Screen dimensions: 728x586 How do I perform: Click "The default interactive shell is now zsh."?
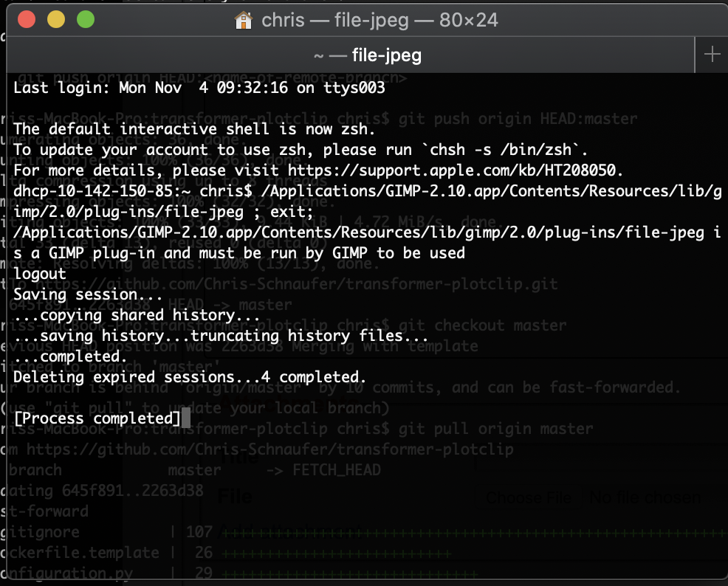[x=194, y=128]
